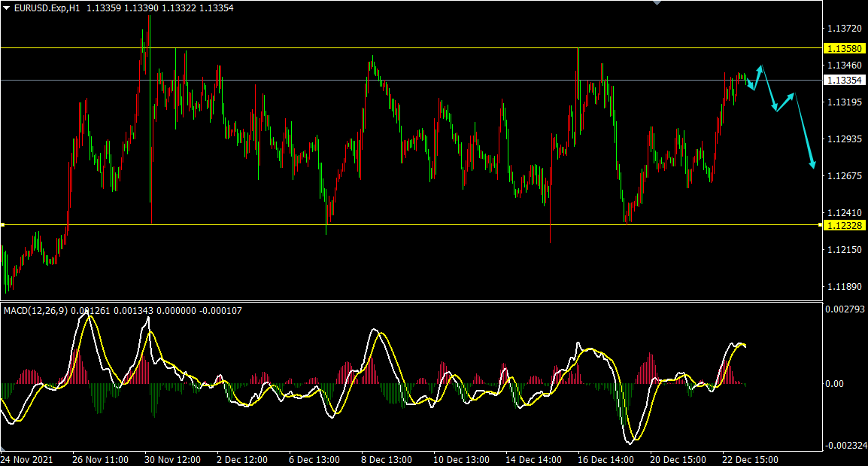Image resolution: width=868 pixels, height=466 pixels.
Task: Click the 10 Dec 13:00 time label
Action: point(461,460)
